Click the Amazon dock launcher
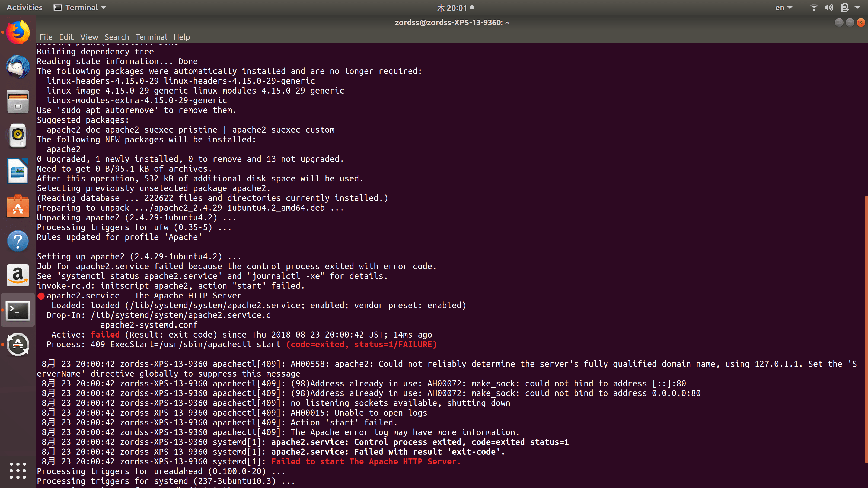868x488 pixels. tap(18, 275)
